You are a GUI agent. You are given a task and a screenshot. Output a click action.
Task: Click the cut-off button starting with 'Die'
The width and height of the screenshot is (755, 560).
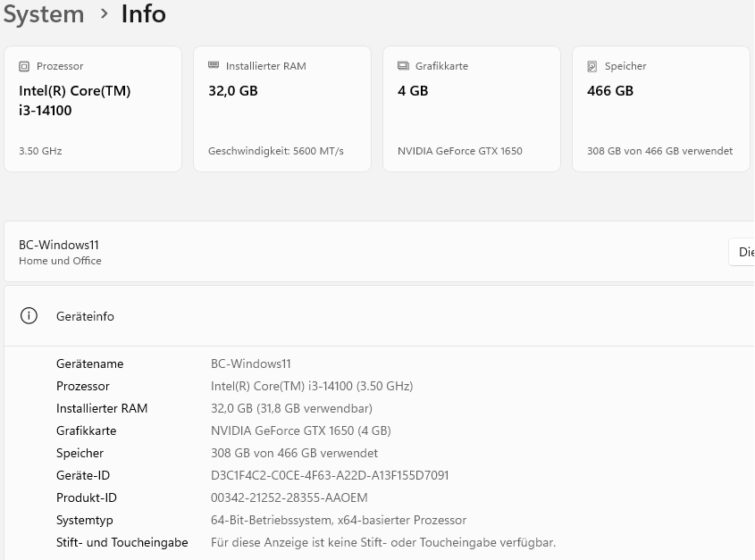pyautogui.click(x=742, y=251)
